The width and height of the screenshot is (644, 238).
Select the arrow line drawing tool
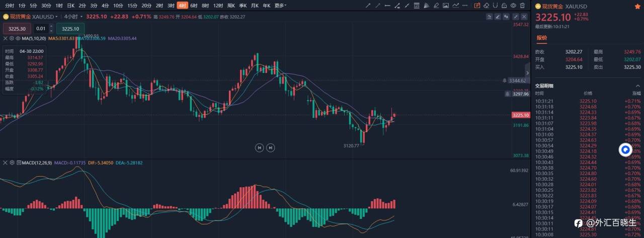click(x=368, y=6)
